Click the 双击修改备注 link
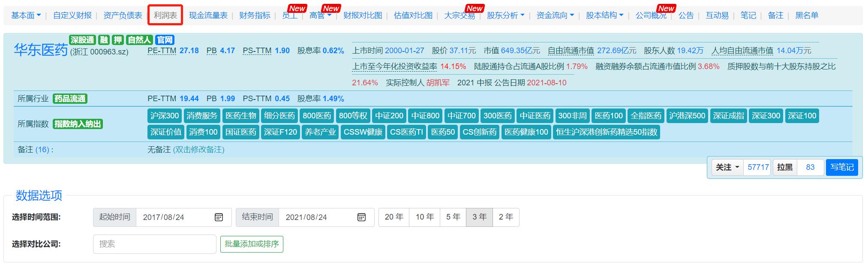 click(x=198, y=150)
